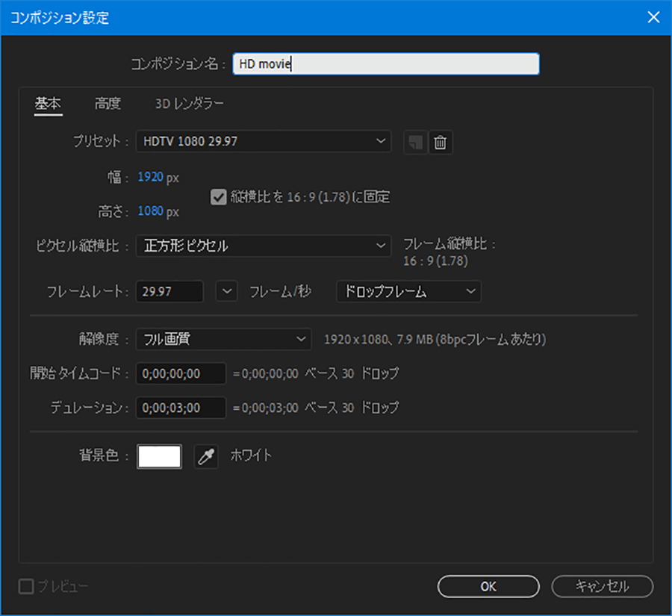Click the 幅 value 1920
672x616 pixels.
(x=150, y=177)
